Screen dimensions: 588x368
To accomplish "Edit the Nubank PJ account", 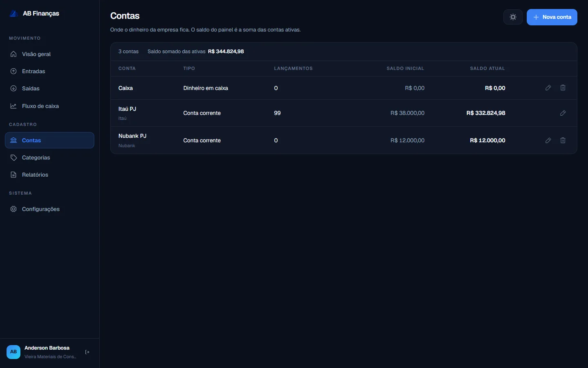I will pos(548,140).
